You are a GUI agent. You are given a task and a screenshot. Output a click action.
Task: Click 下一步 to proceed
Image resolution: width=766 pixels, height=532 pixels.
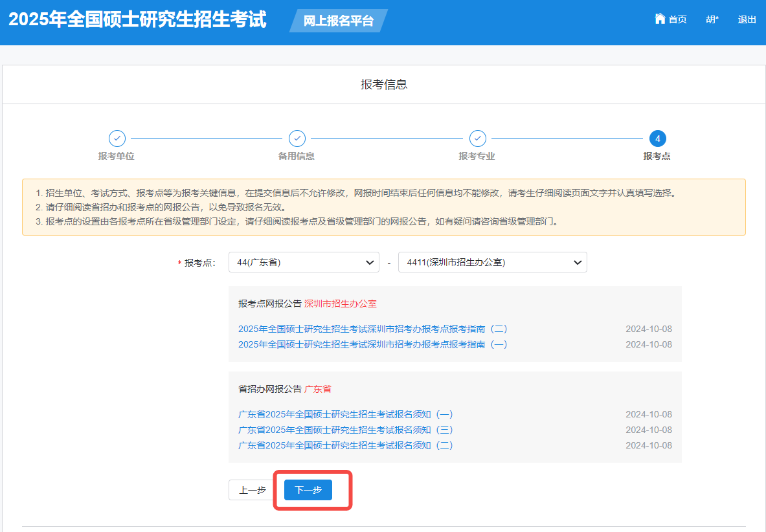point(308,490)
